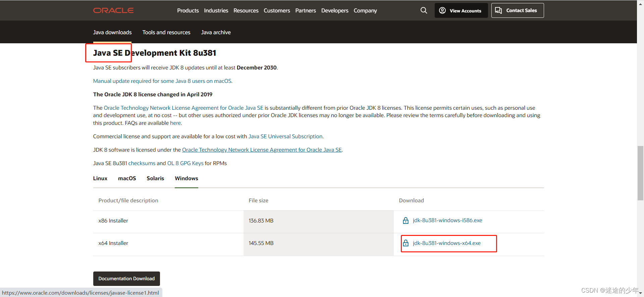This screenshot has height=297, width=644.
Task: Click the 'File size' column header
Action: [x=258, y=200]
